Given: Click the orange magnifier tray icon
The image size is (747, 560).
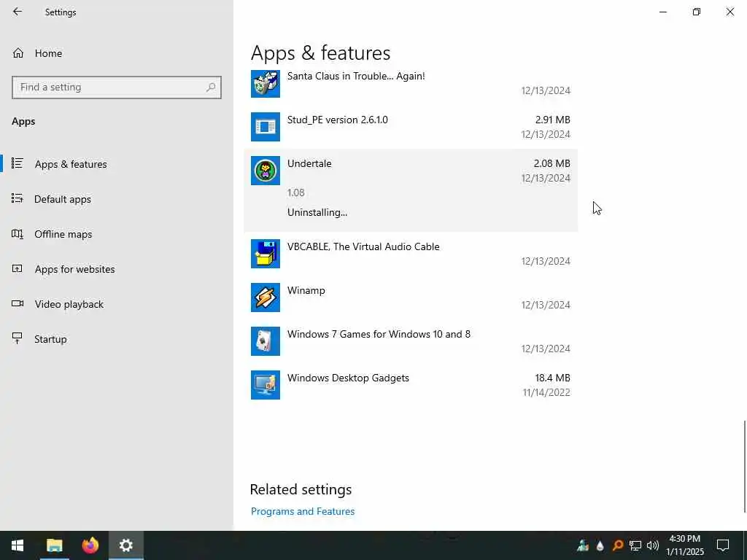Looking at the screenshot, I should pos(618,545).
